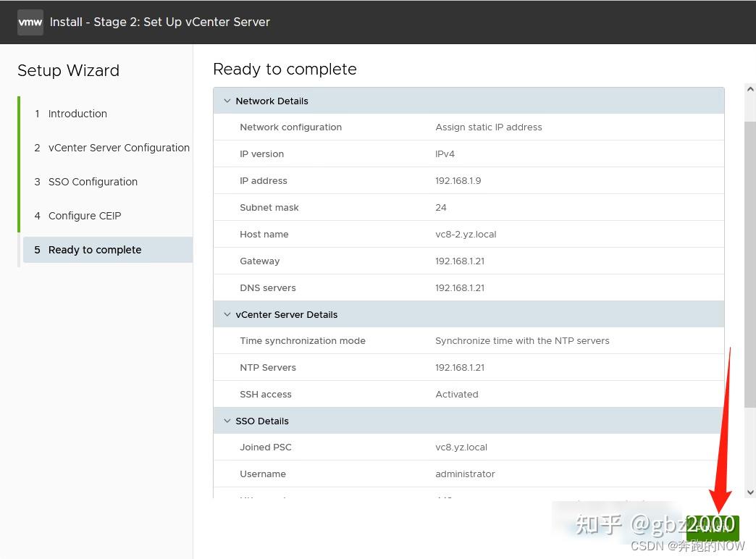Click the Username value administrator

click(x=465, y=474)
